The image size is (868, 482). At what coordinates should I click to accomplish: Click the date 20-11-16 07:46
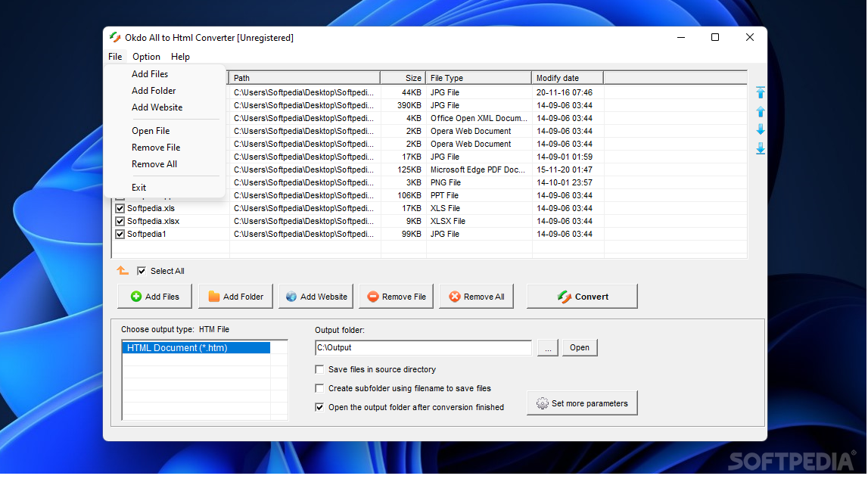[x=564, y=92]
